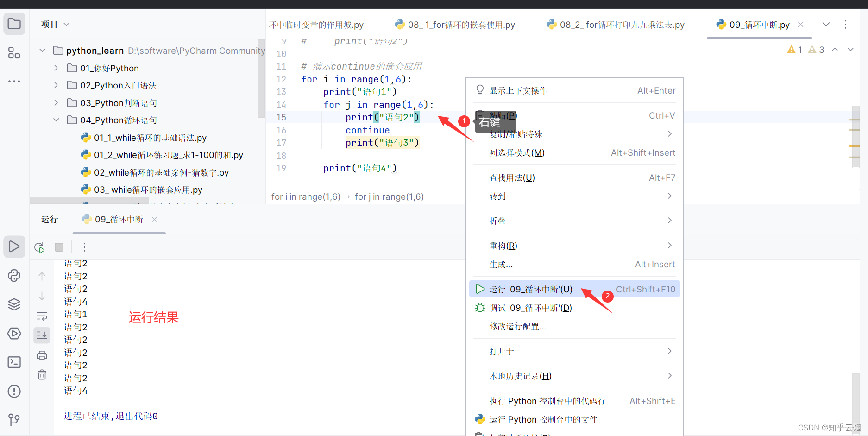Screen dimensions: 868x436
Task: Rerun the 09_循环中断 script
Action: (x=40, y=247)
